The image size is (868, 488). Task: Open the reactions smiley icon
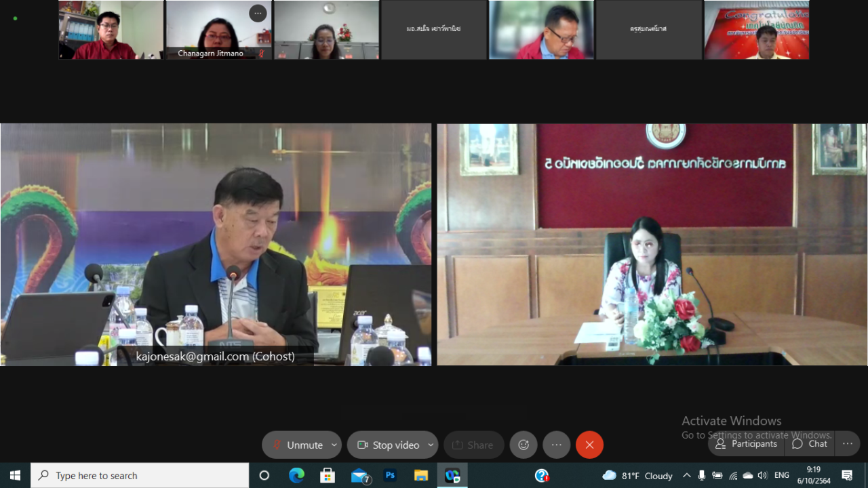[x=524, y=445]
